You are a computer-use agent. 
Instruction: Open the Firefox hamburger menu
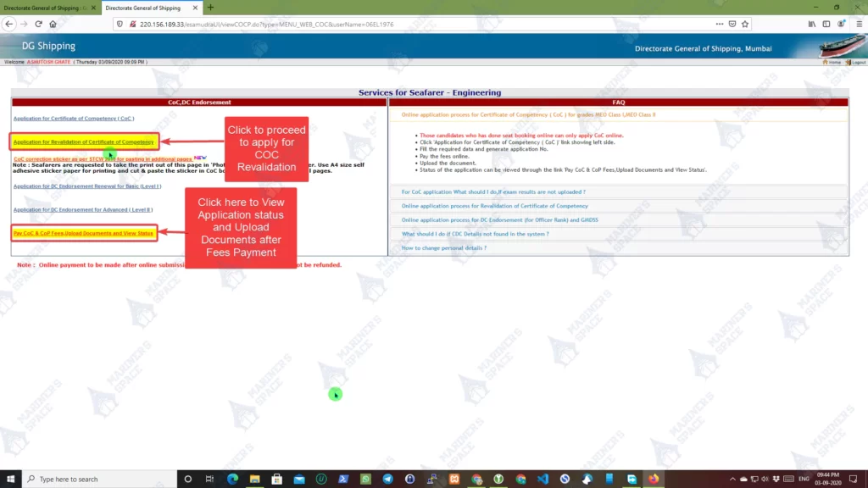click(860, 24)
